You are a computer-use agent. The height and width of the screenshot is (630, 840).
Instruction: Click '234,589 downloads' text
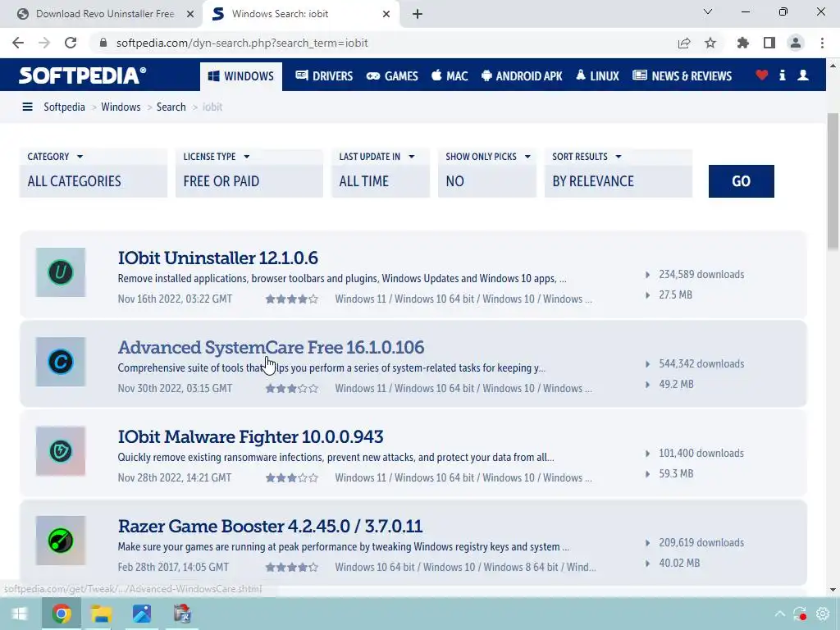pyautogui.click(x=701, y=274)
